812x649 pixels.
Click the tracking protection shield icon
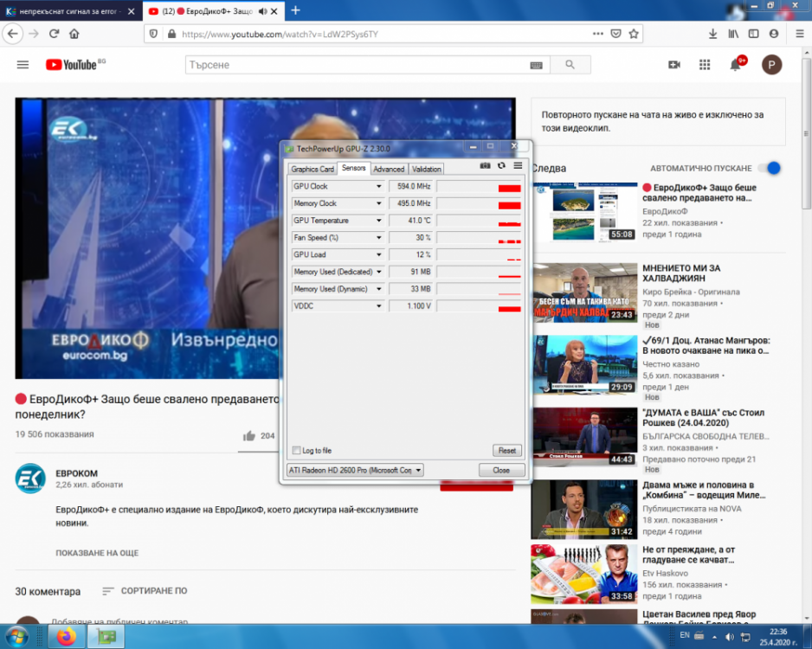click(x=153, y=34)
